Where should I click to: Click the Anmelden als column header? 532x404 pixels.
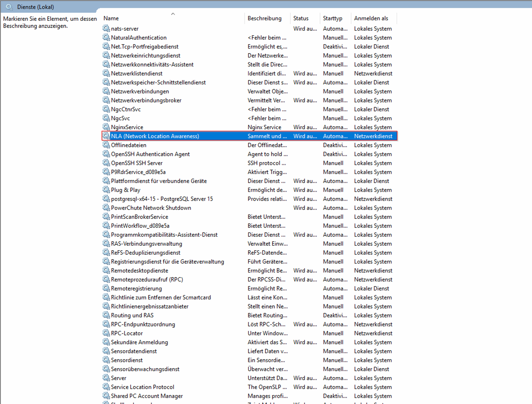click(x=371, y=18)
